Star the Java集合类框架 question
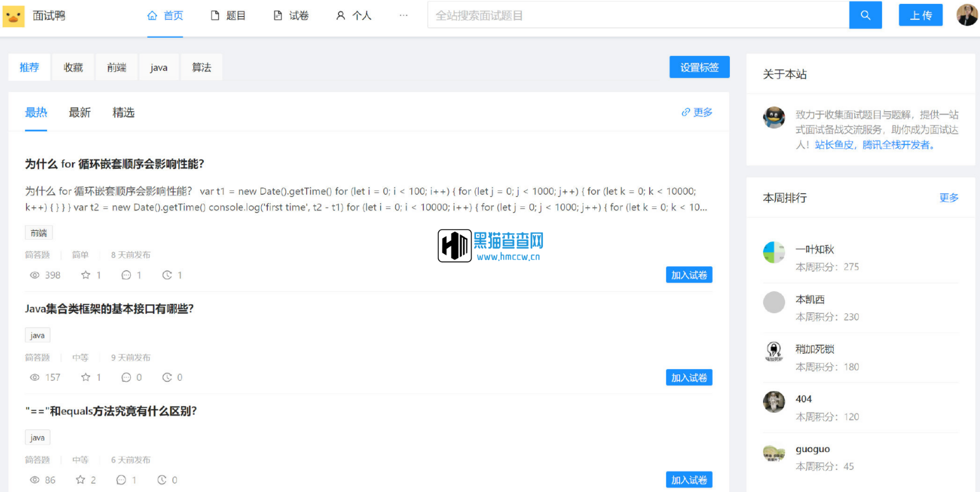Image resolution: width=980 pixels, height=492 pixels. 86,377
